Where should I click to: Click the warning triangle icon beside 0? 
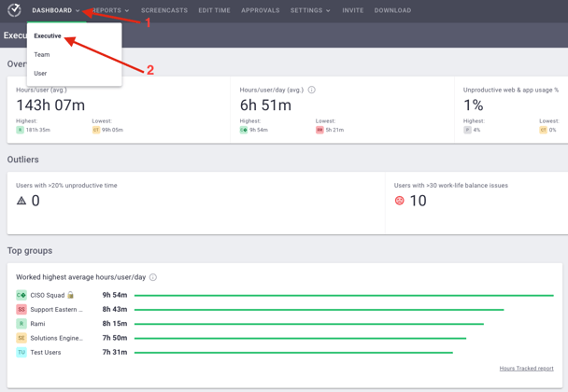21,201
